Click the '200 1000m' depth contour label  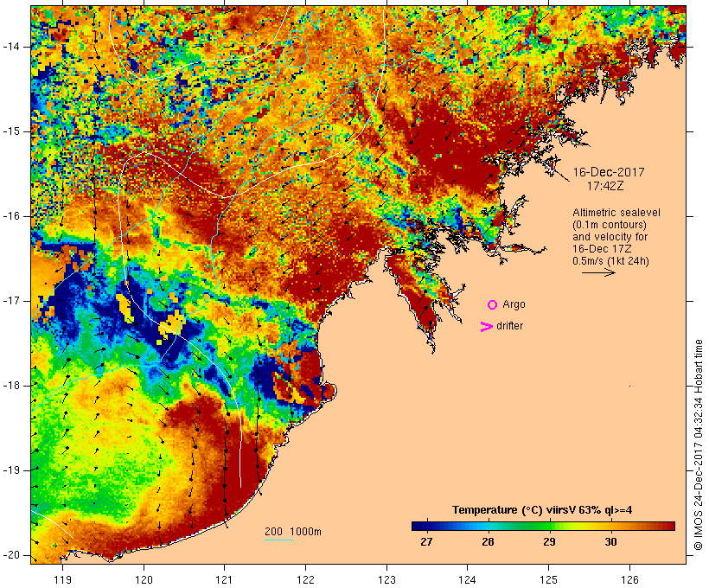pyautogui.click(x=293, y=532)
